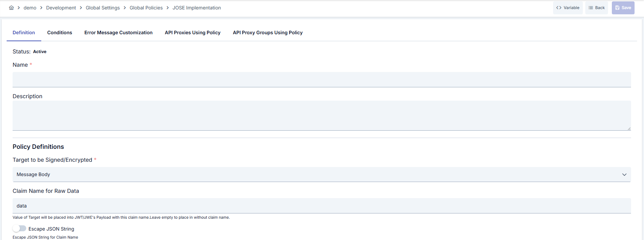Click the Variable code brackets icon
Viewport: 644px width, 240px height.
pyautogui.click(x=559, y=8)
